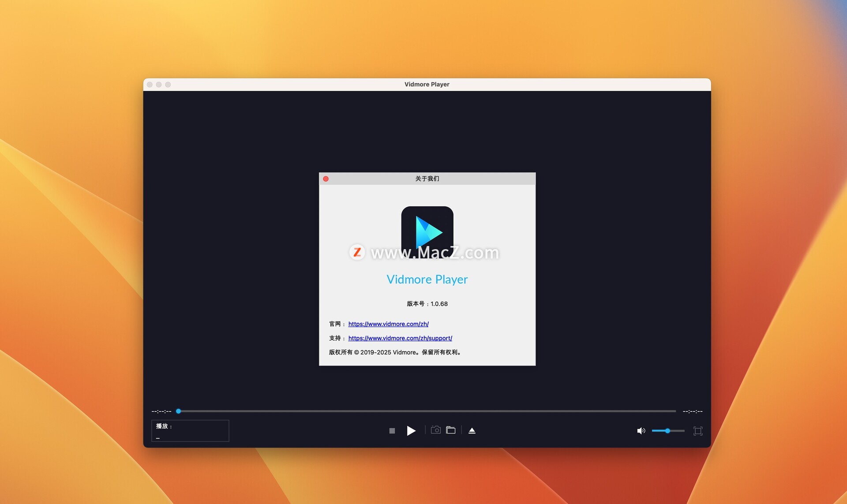Click the total duration display on the right
847x504 pixels.
tap(693, 411)
